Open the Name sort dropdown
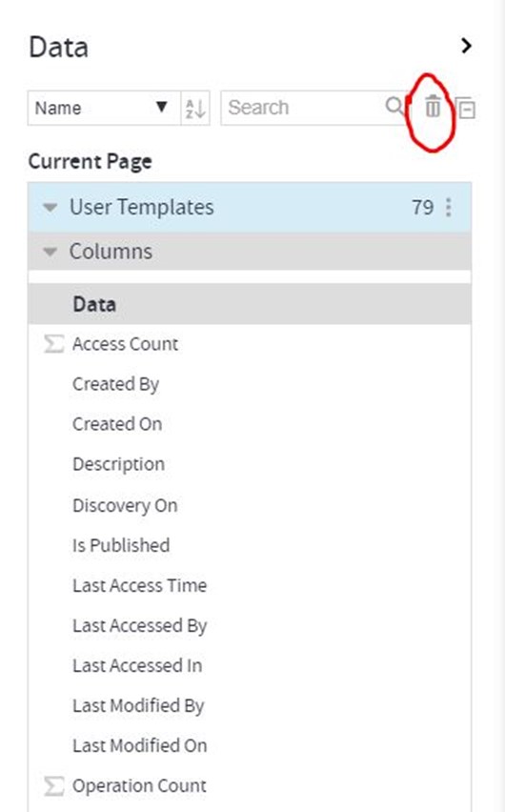 tap(104, 108)
